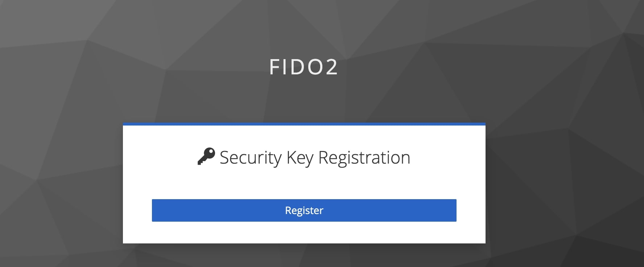Click the Register label text

click(304, 210)
